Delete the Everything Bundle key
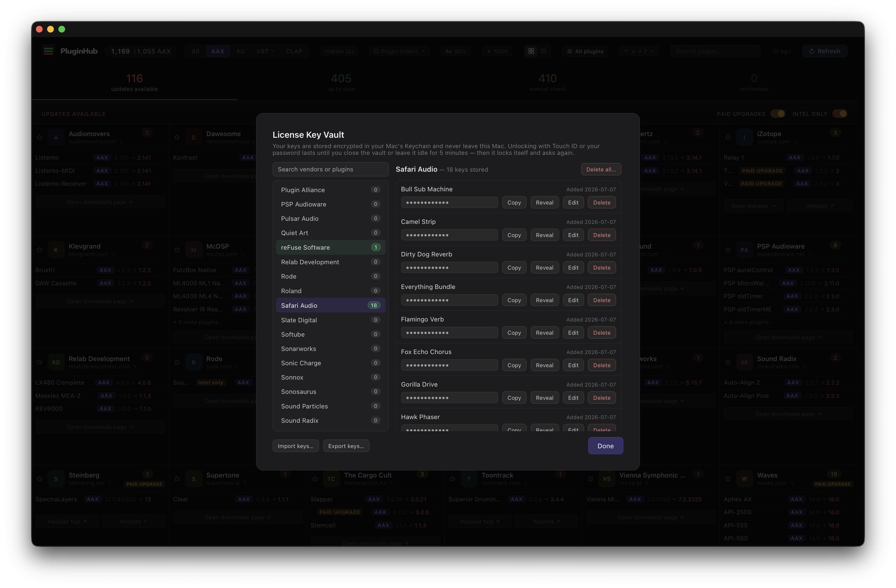896x588 pixels. 602,300
